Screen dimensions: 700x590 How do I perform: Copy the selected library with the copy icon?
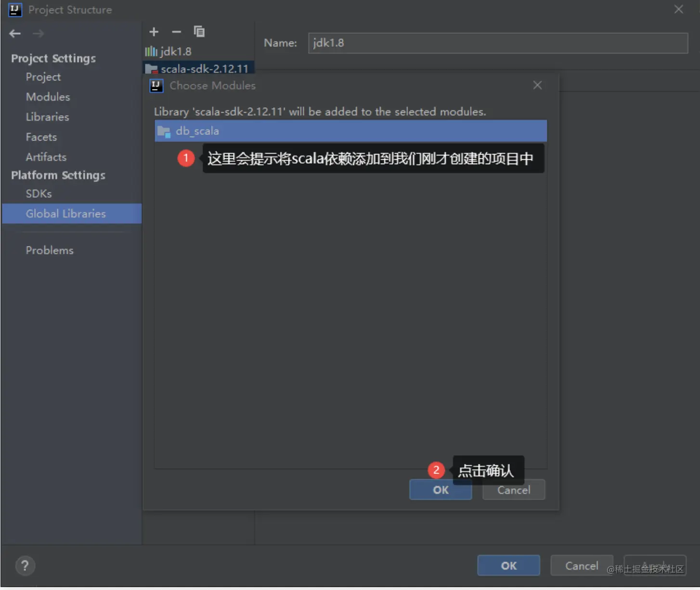click(x=199, y=32)
